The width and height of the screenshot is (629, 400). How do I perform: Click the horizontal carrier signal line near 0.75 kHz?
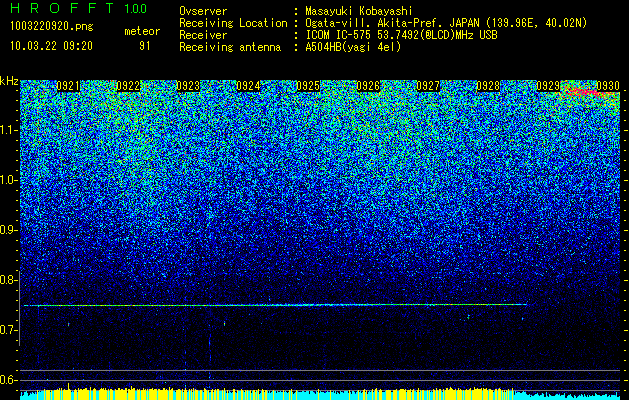coord(275,305)
